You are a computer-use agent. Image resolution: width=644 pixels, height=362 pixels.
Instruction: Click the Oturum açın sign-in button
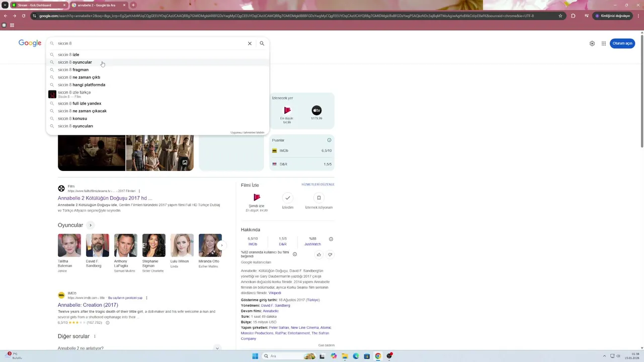click(622, 43)
